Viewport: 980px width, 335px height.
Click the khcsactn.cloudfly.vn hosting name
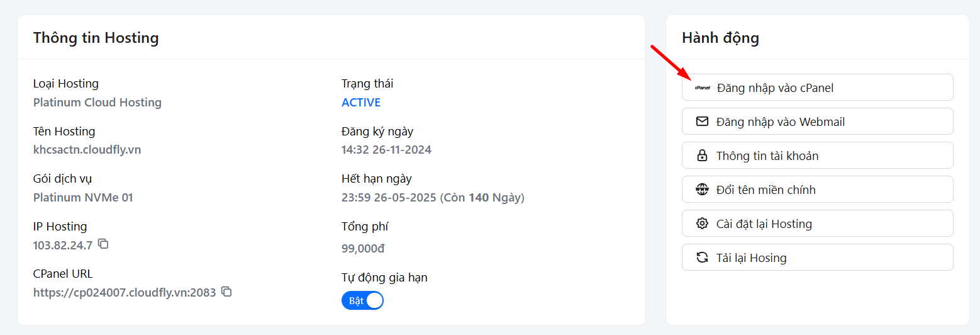[x=87, y=150]
